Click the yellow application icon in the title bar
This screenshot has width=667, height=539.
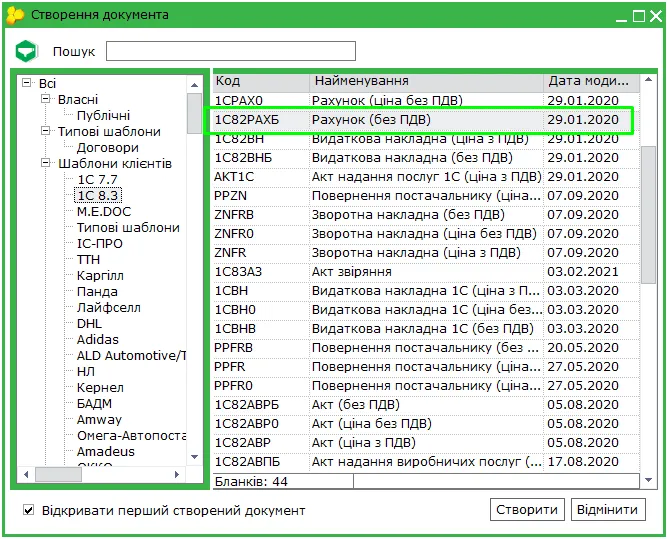tap(15, 15)
